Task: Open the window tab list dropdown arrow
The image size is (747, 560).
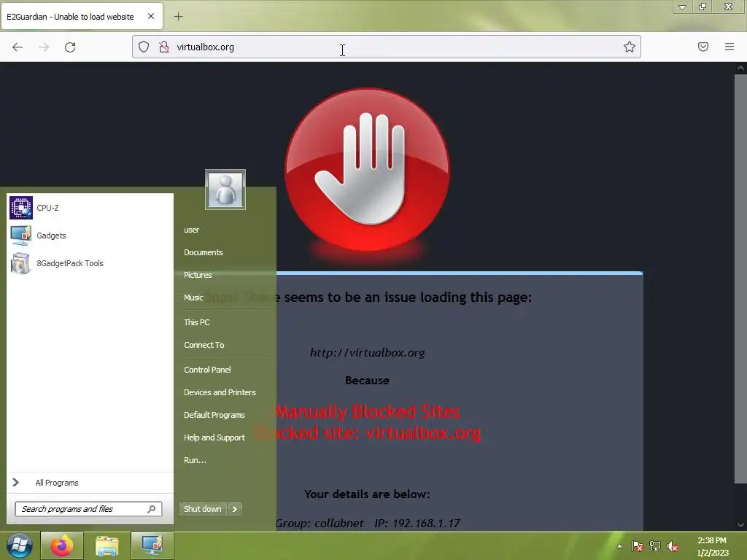Action: click(682, 7)
